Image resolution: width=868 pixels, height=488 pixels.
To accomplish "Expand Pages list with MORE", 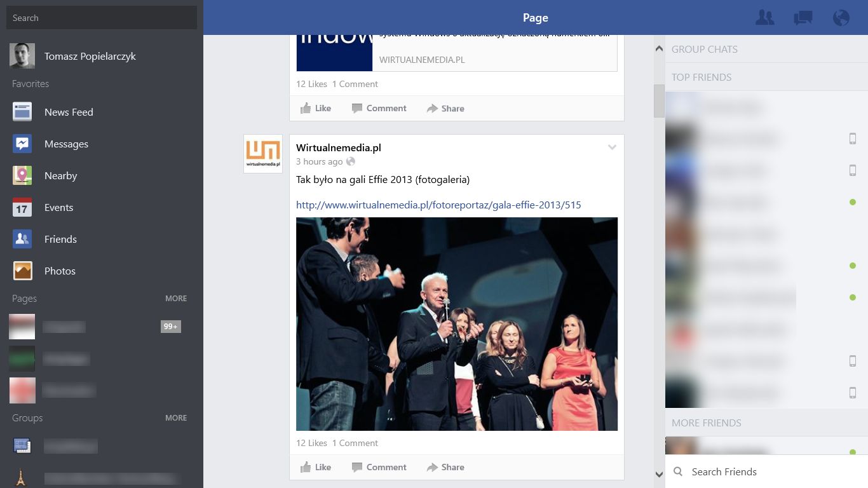I will click(x=176, y=298).
